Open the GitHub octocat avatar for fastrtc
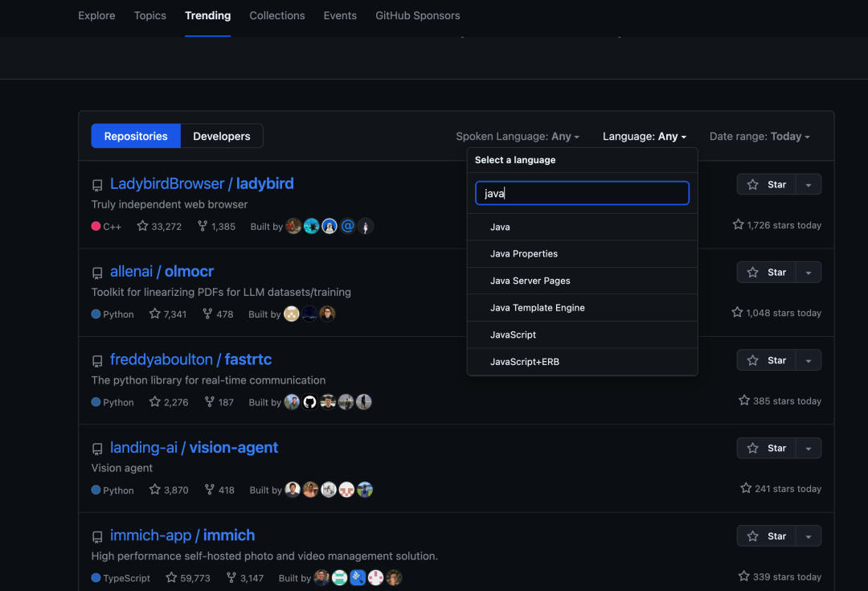The width and height of the screenshot is (868, 591). 310,402
